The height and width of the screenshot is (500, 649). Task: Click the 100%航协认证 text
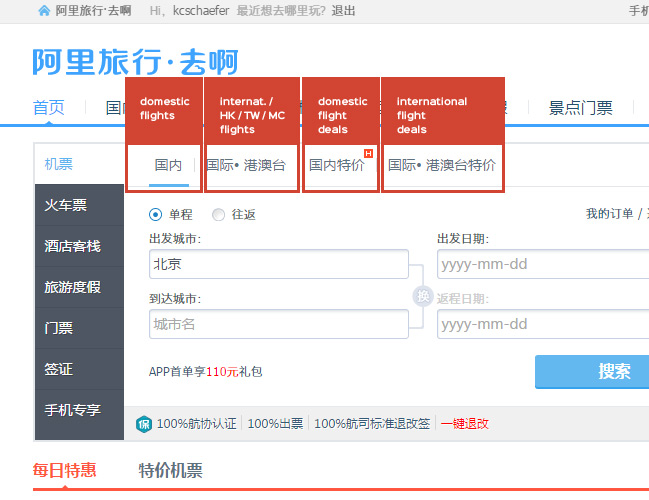197,424
